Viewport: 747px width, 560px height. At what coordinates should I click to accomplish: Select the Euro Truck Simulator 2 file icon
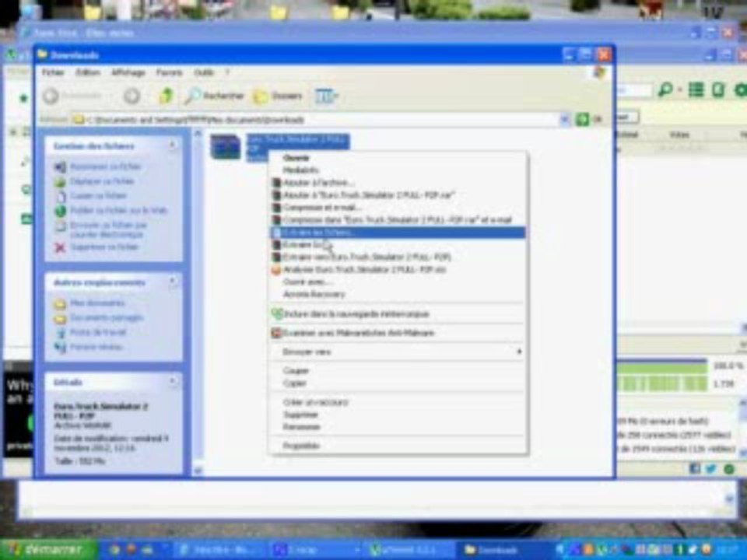pos(226,147)
